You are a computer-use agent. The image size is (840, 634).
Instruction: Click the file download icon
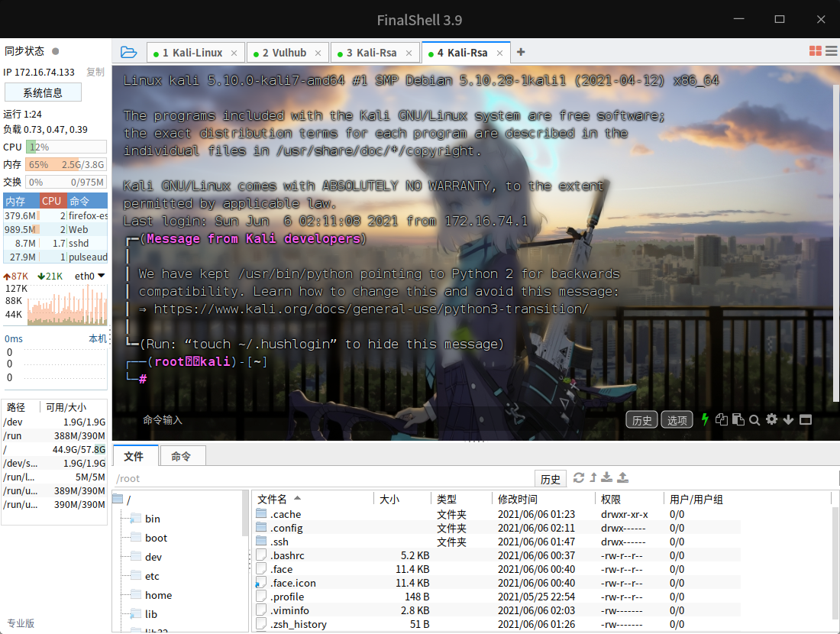click(x=607, y=477)
